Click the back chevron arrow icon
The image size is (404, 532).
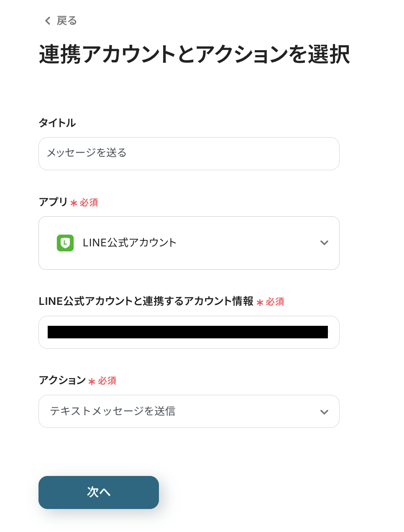[47, 20]
